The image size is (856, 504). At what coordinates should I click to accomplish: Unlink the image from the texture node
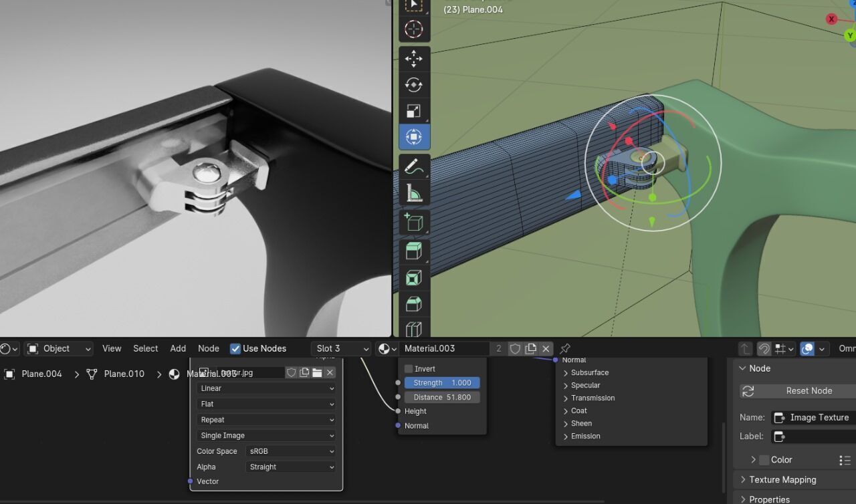pyautogui.click(x=330, y=372)
